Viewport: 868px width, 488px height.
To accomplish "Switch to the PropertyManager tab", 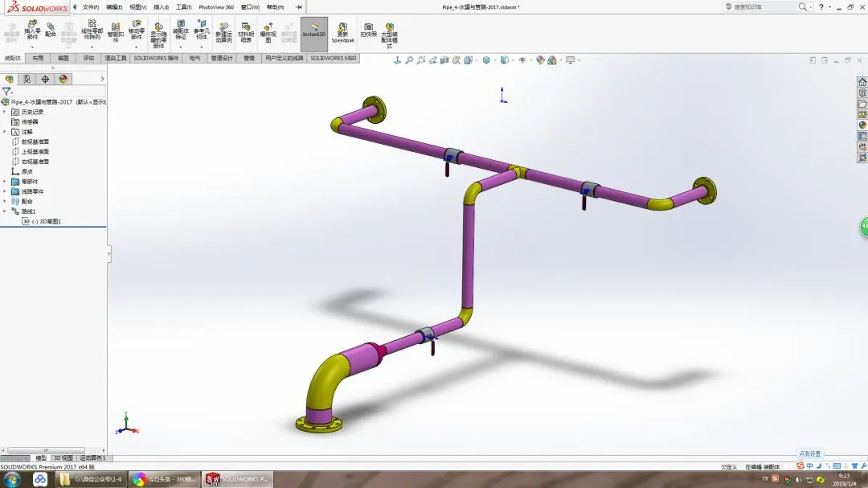I will 27,80.
